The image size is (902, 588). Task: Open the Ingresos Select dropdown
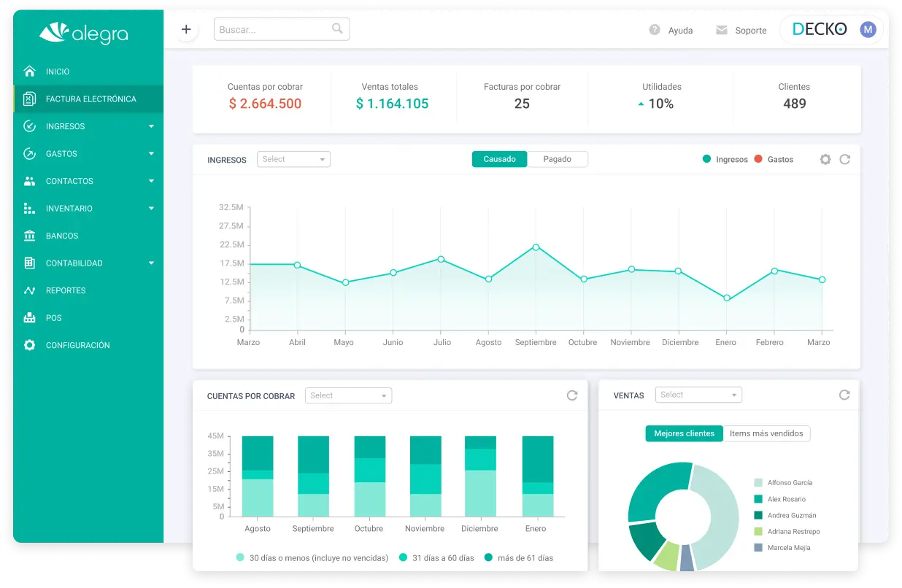click(293, 159)
